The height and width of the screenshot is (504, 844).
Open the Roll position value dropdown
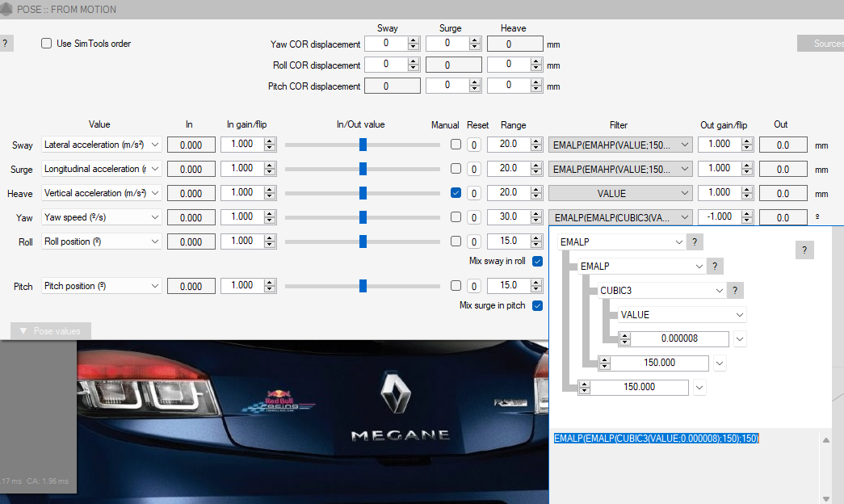[x=101, y=241]
